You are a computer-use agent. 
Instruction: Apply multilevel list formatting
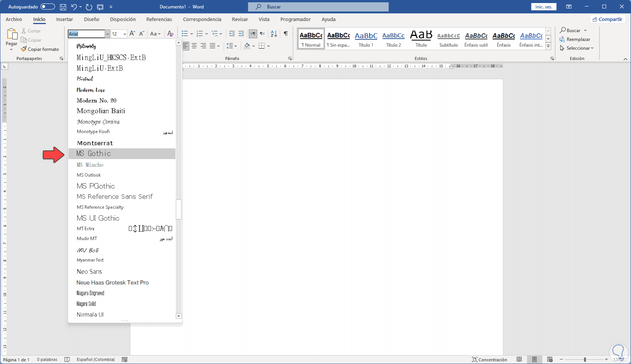(215, 34)
